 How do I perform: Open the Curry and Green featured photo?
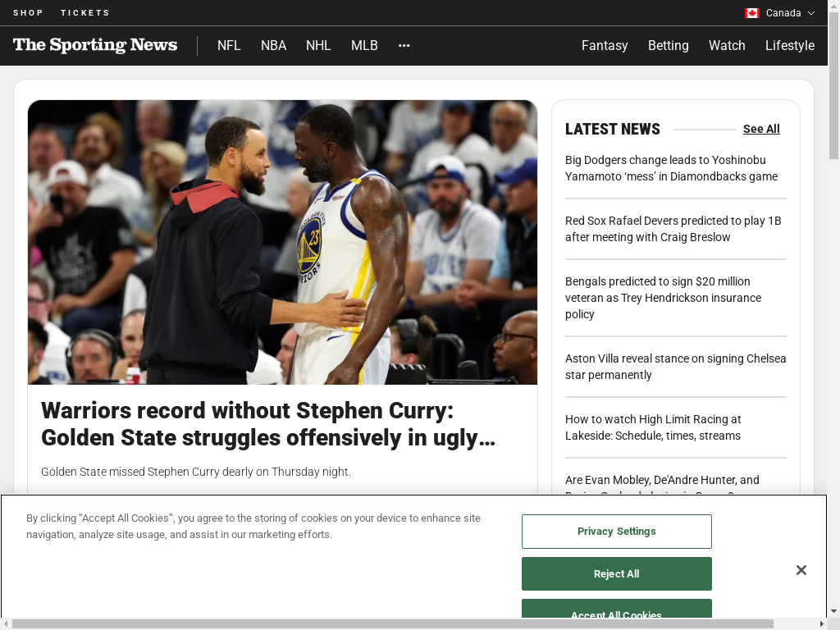coord(282,242)
